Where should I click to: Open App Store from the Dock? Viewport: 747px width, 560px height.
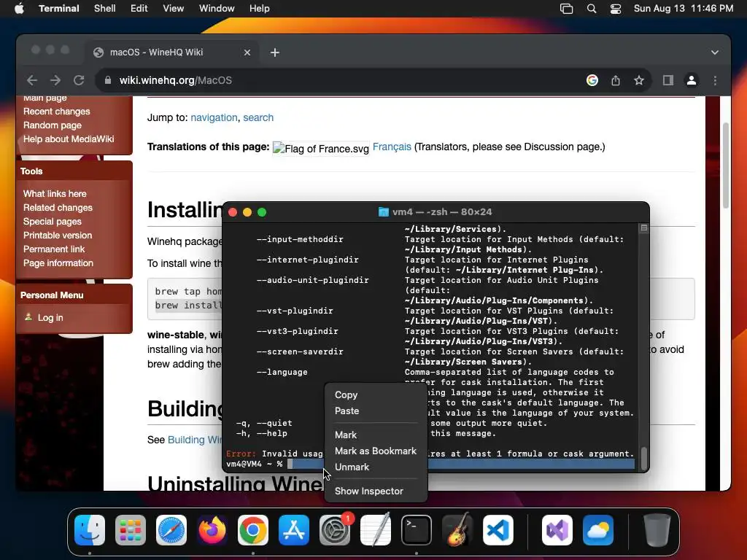point(294,530)
